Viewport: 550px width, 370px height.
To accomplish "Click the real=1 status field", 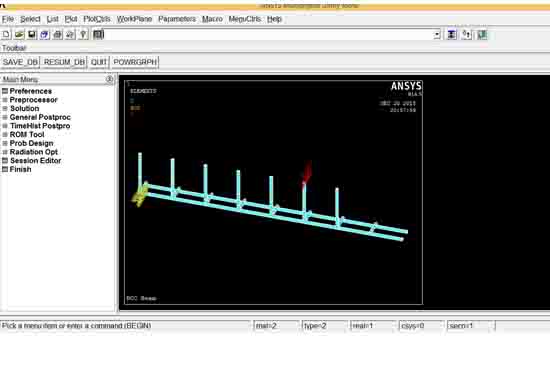I will (x=373, y=326).
